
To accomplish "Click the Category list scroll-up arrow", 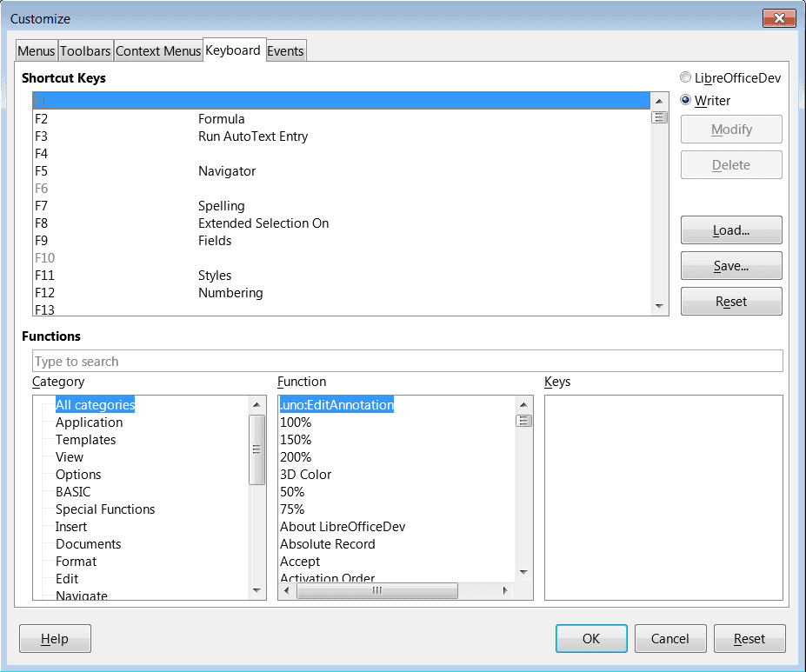I will (257, 405).
